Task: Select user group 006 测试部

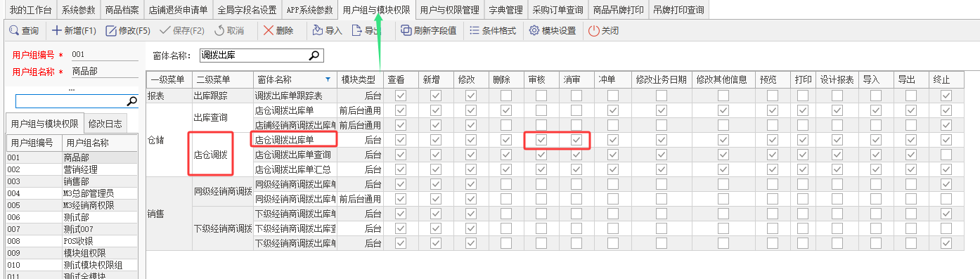Action: click(x=71, y=216)
